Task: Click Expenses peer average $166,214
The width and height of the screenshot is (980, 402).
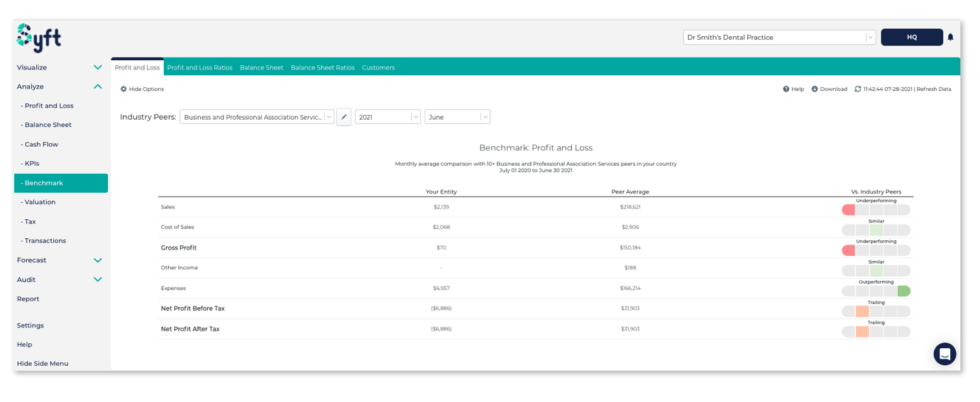Action: click(630, 289)
